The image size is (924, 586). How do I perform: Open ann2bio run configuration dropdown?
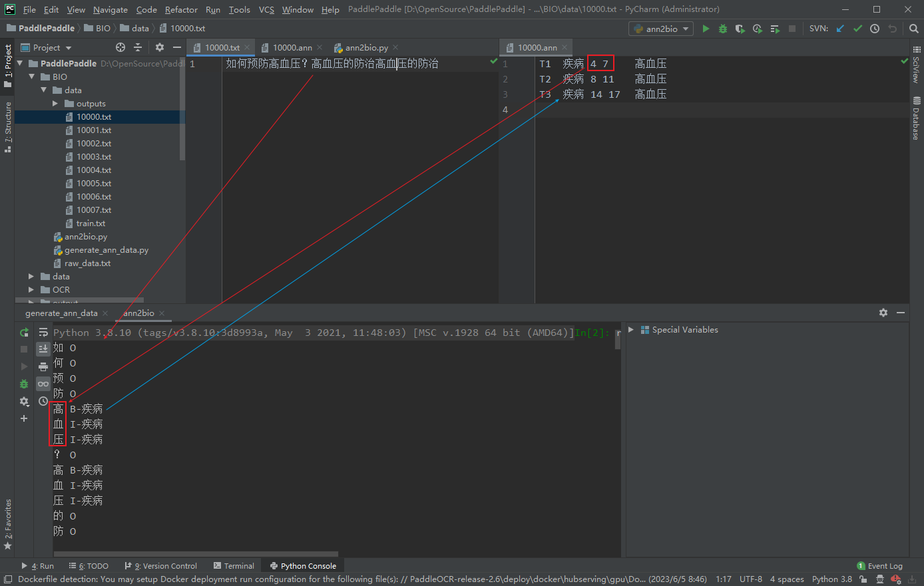point(661,29)
